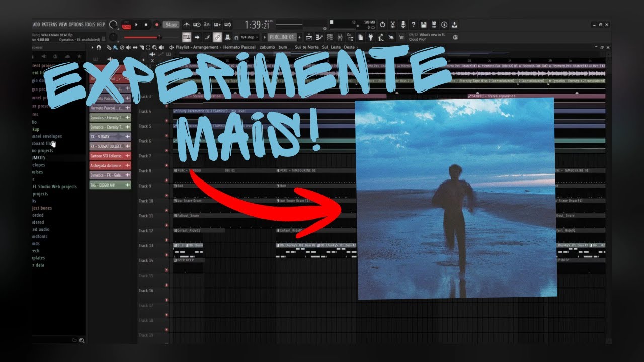Open the audio editor scissors icon

tap(393, 25)
